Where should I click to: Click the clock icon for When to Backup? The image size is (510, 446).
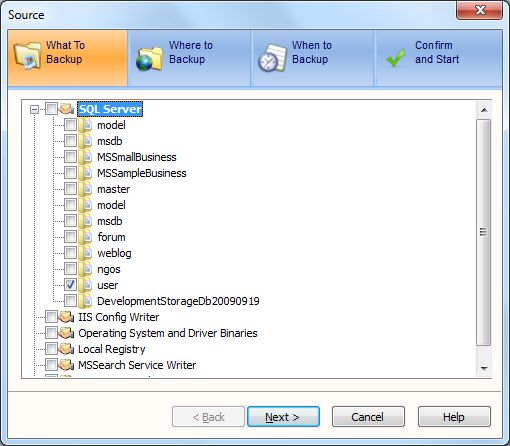[x=272, y=58]
